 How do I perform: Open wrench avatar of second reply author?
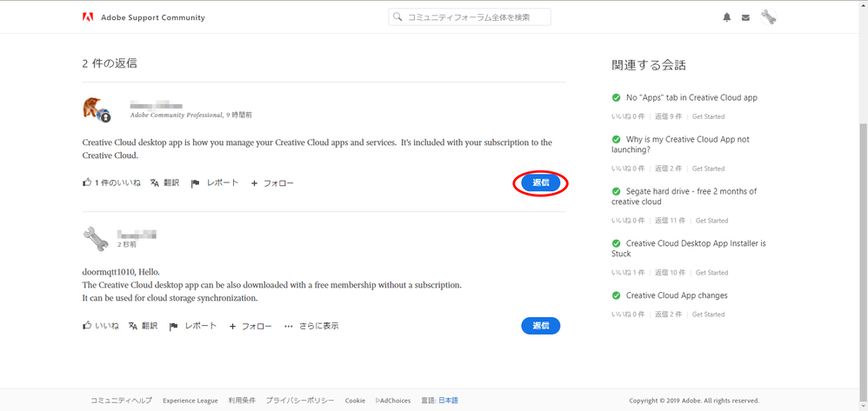pos(97,239)
